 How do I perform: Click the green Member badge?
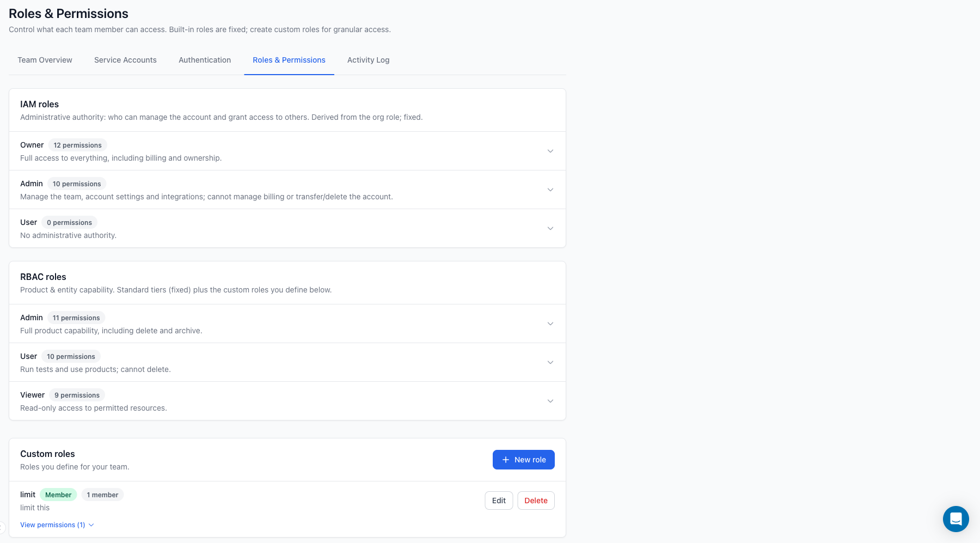58,495
